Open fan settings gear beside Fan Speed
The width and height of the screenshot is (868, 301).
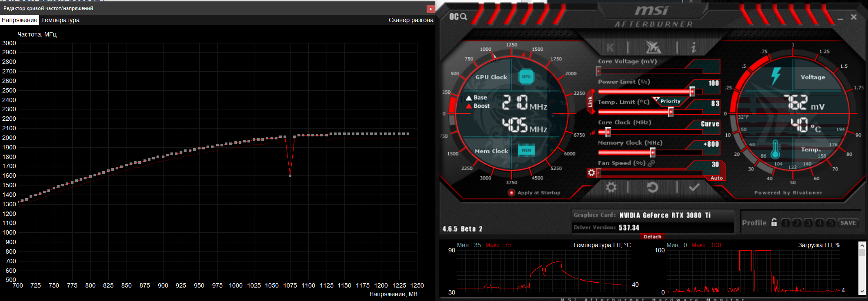(x=591, y=173)
